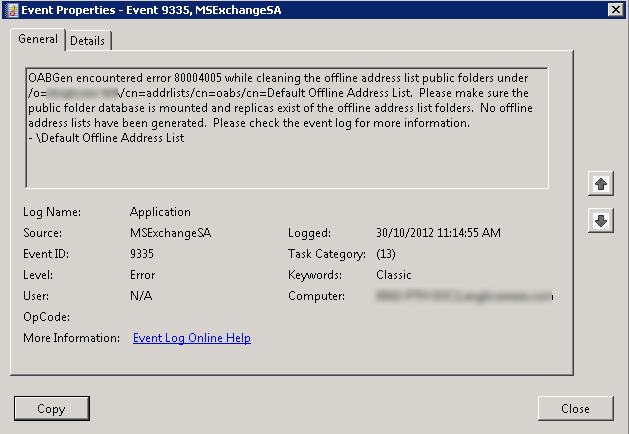Screen dimensions: 629x434
Task: Click the Computer label
Action: coord(316,296)
